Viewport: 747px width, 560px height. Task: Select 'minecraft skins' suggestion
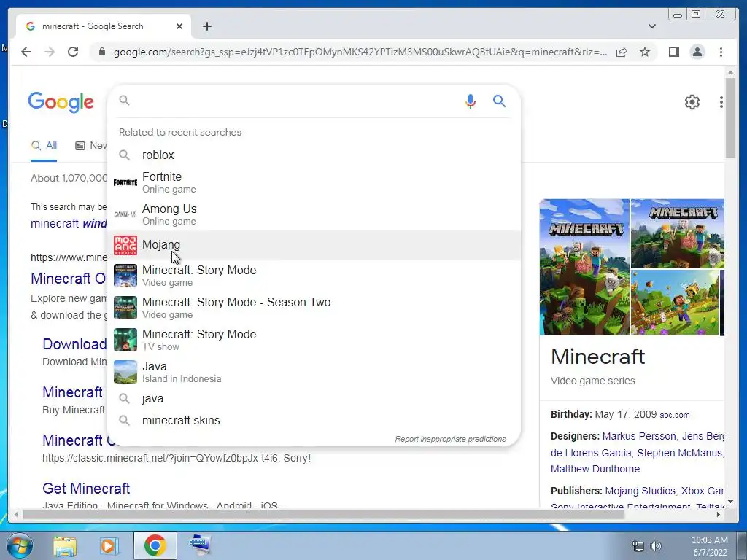tap(314, 421)
